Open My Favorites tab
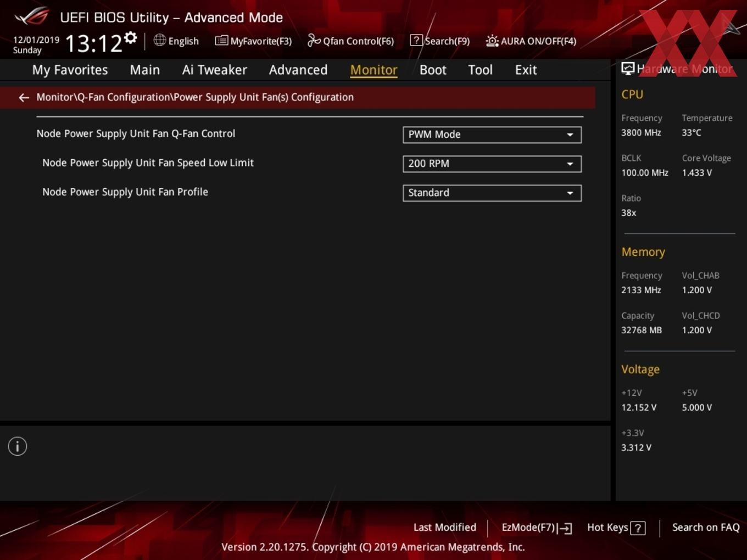The image size is (747, 560). (70, 70)
